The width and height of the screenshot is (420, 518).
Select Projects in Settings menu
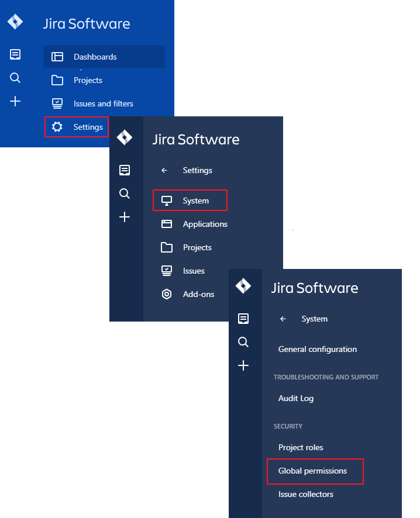tap(197, 247)
